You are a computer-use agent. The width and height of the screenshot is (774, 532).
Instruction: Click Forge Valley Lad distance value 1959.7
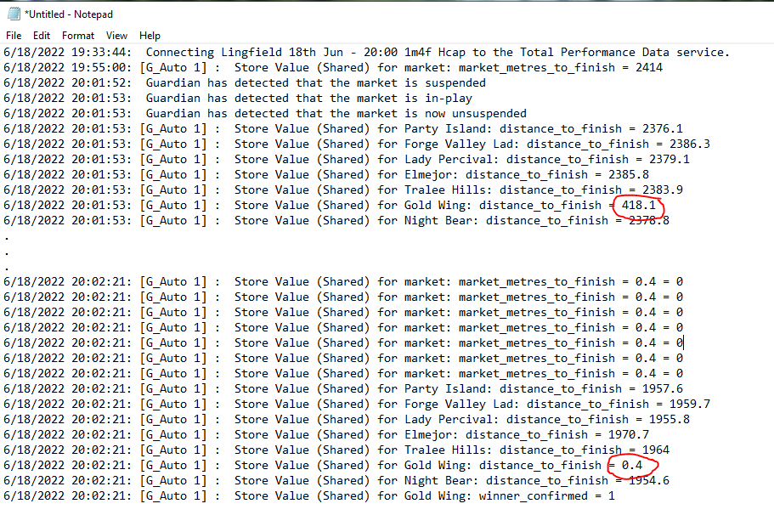(x=690, y=404)
